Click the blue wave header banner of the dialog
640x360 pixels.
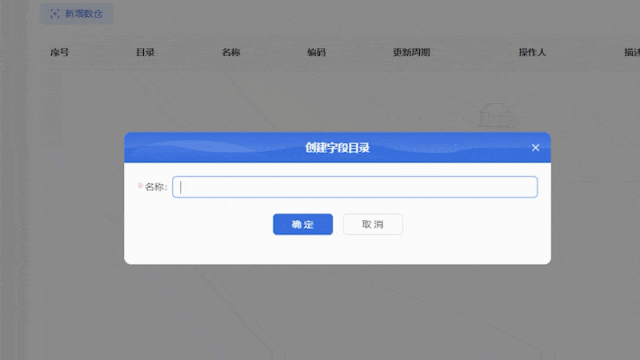pos(338,147)
